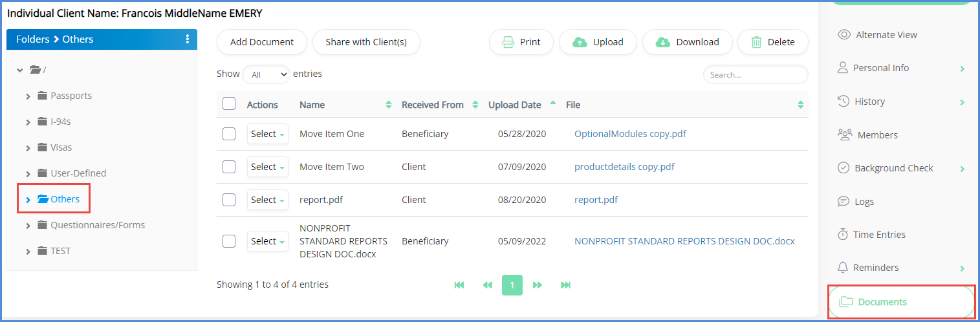Click the Add Document button

tap(262, 42)
